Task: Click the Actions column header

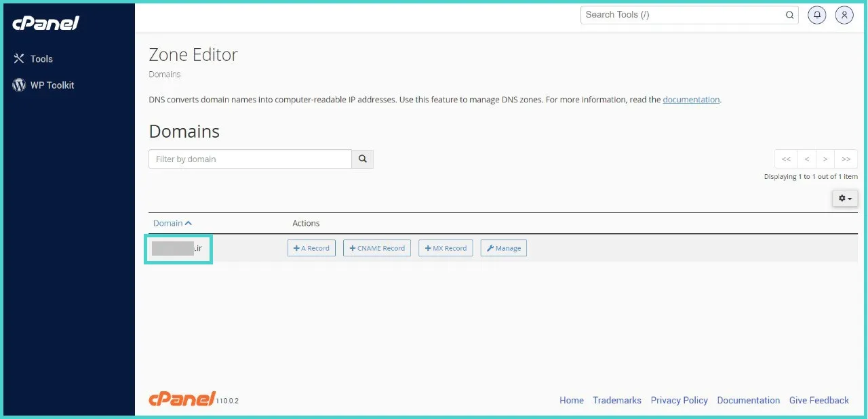Action: pos(306,223)
